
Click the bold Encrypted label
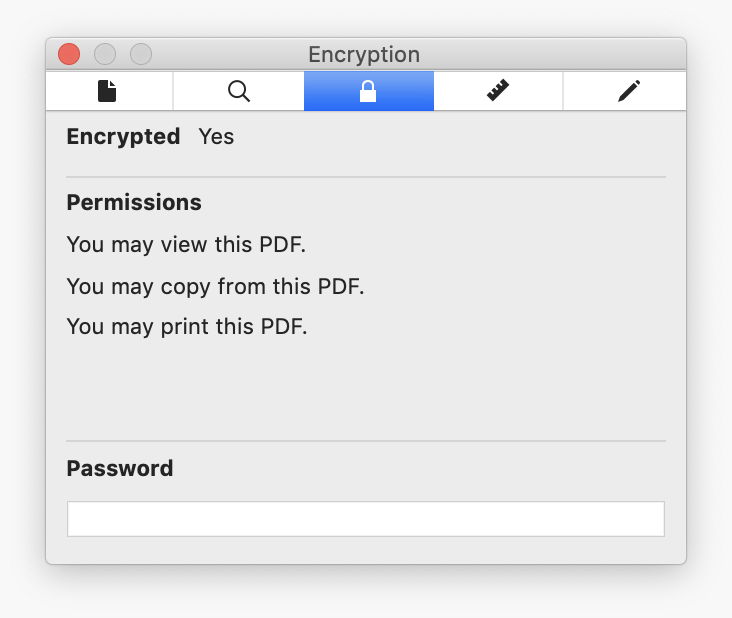[x=123, y=137]
